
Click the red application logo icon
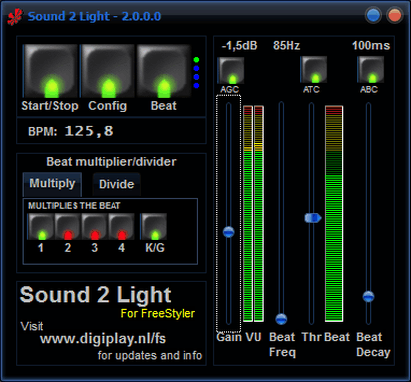(x=15, y=17)
